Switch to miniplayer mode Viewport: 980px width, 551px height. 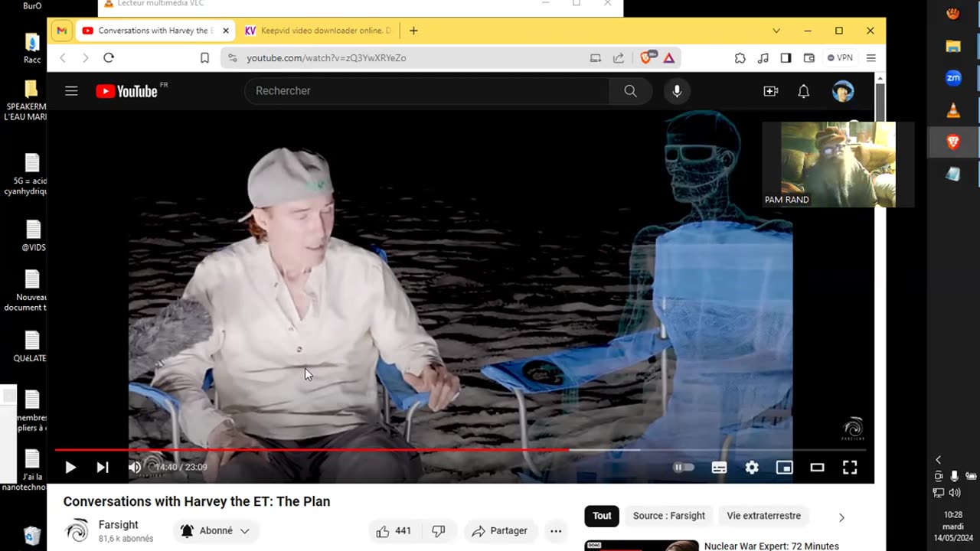[785, 468]
